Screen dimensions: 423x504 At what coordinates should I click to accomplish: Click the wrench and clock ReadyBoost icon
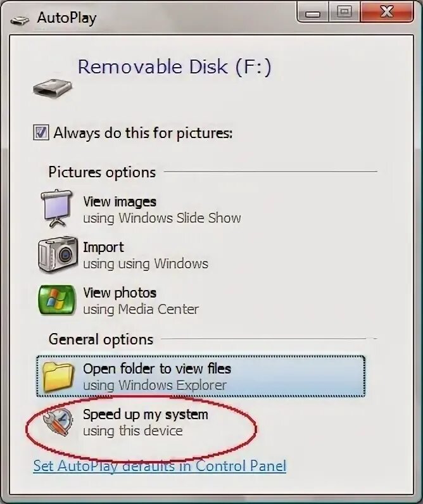58,422
